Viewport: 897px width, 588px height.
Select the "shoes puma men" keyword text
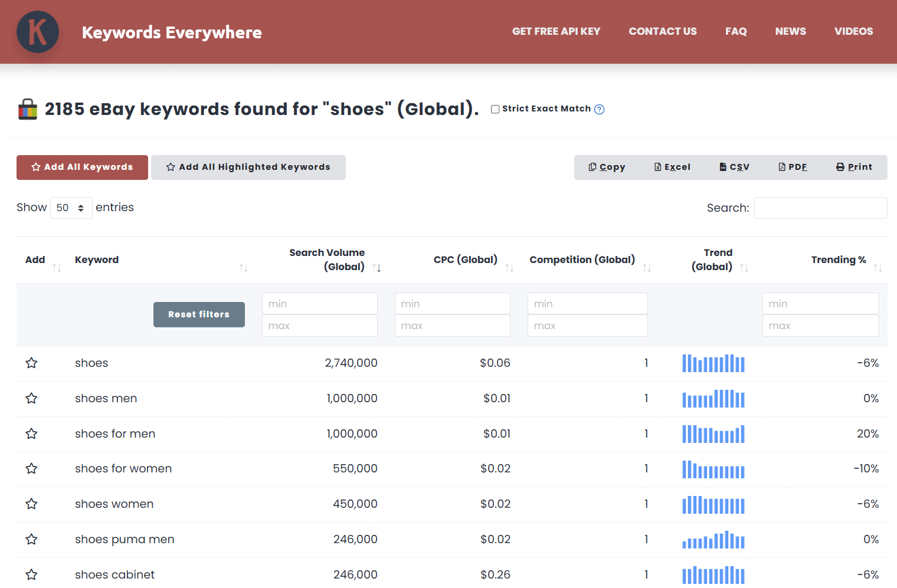(125, 539)
